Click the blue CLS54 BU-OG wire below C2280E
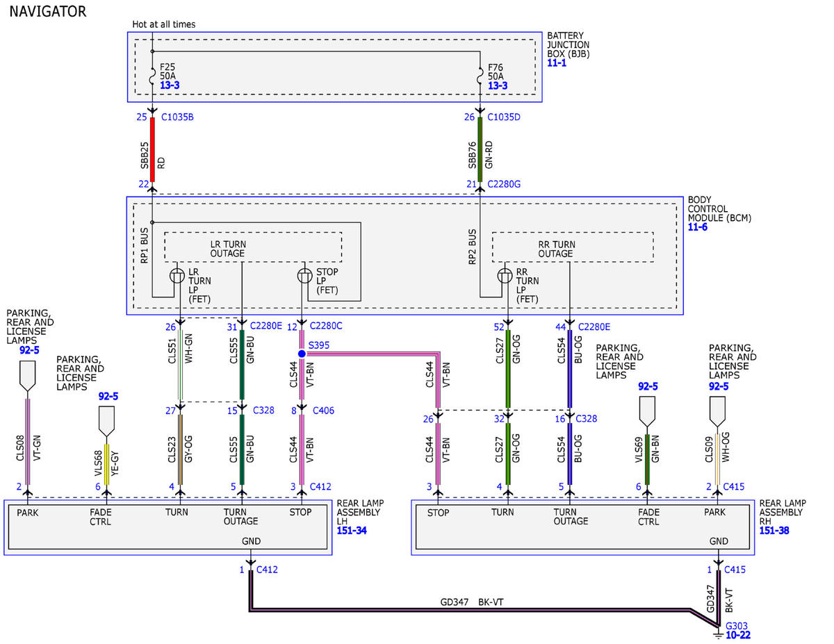Screen dimensions: 834x644 [x=570, y=368]
